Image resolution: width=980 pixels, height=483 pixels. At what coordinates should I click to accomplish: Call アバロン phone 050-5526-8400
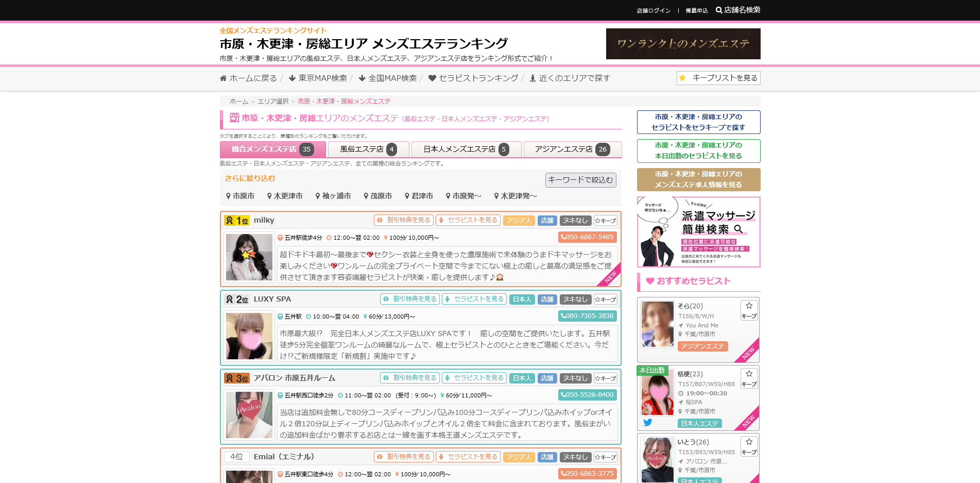(x=588, y=395)
